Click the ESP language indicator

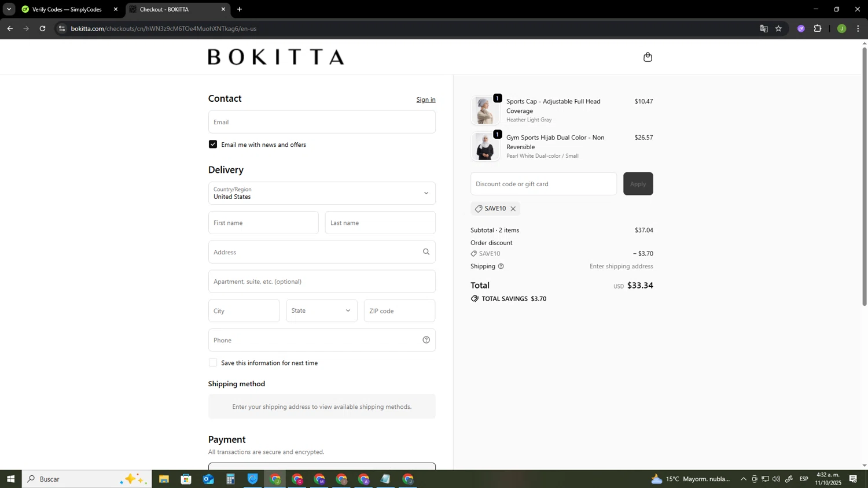804,479
